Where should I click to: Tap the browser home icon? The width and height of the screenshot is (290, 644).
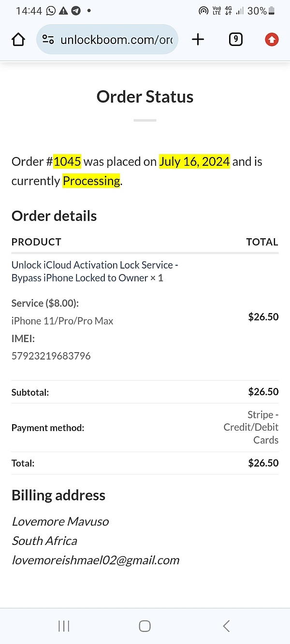[18, 40]
